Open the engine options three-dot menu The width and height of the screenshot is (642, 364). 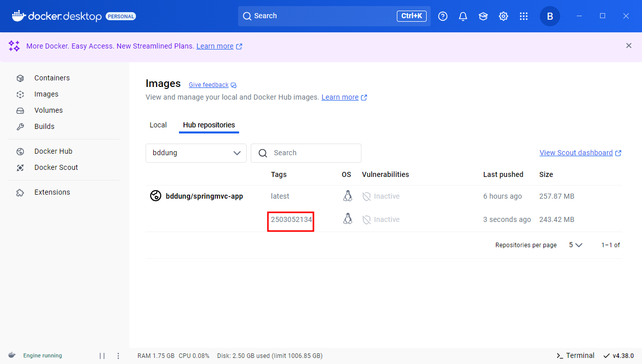click(x=118, y=356)
